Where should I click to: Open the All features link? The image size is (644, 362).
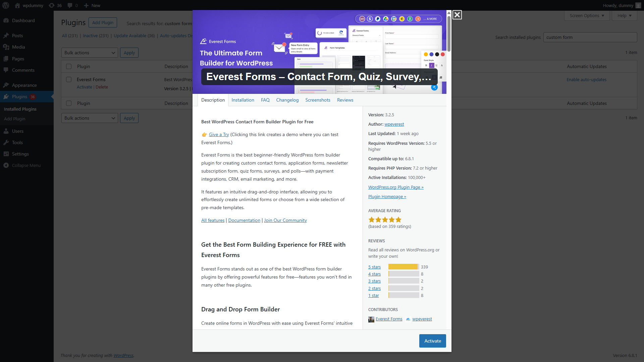tap(213, 220)
